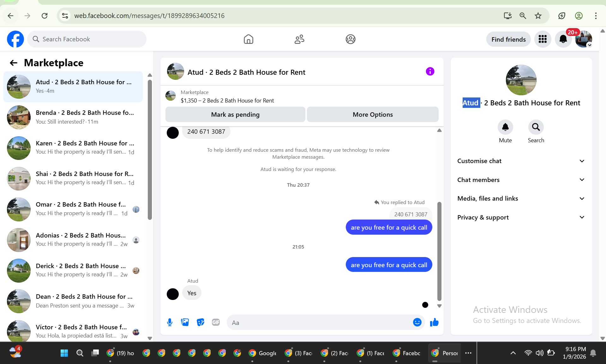
Task: Click the Facebook logo
Action: (x=15, y=39)
